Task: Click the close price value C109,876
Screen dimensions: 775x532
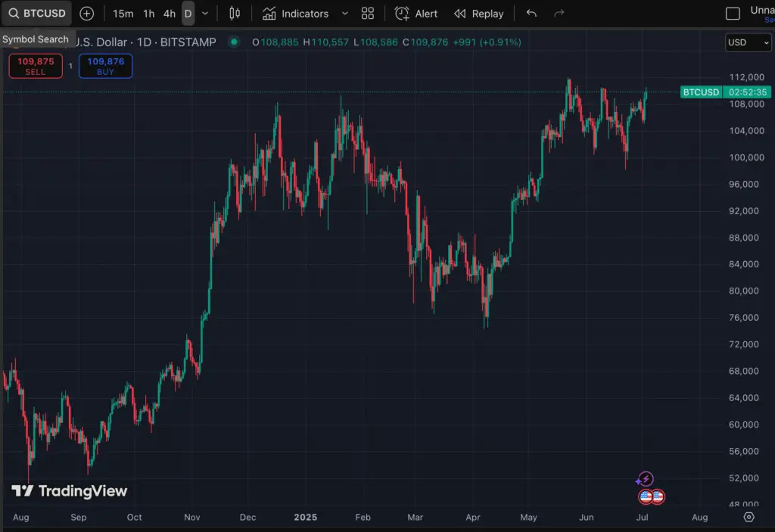Action: pyautogui.click(x=425, y=42)
